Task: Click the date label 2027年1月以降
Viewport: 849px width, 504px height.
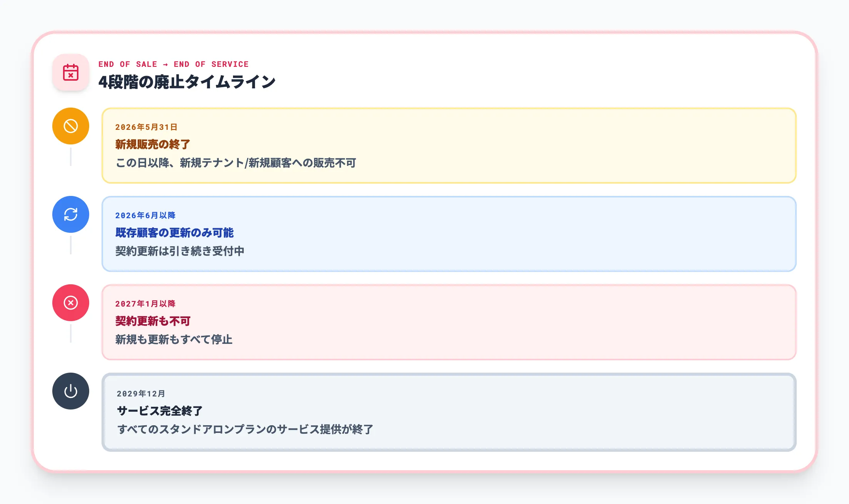Action: (x=145, y=304)
